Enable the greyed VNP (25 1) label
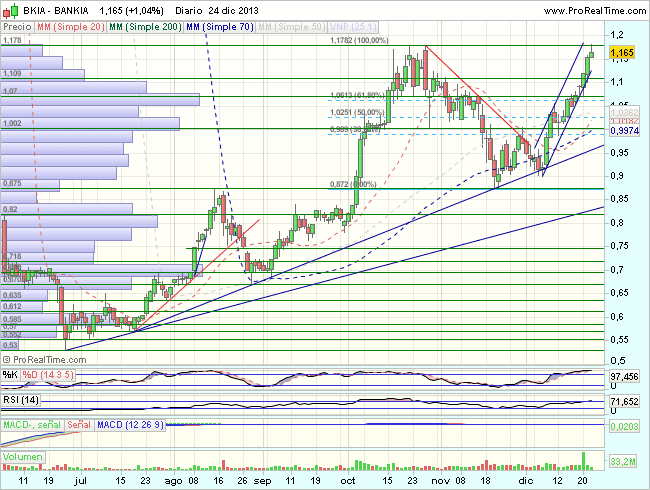Viewport: 650px width, 490px height. 353,27
